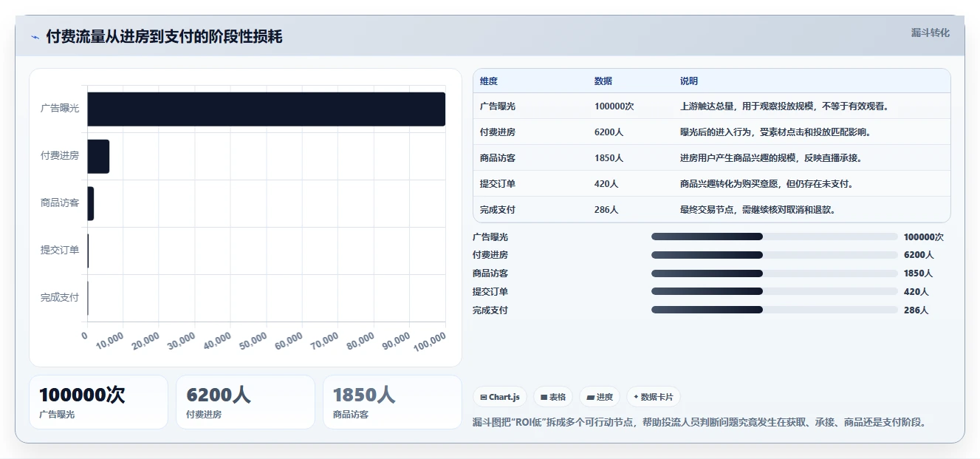Click the 提交订单 label on chart axis

60,250
